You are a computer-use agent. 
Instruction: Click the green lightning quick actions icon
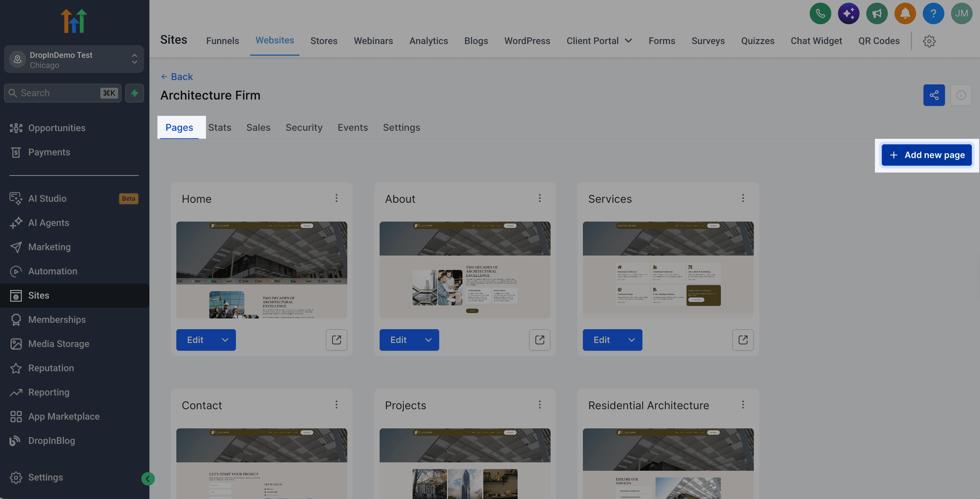(x=135, y=93)
